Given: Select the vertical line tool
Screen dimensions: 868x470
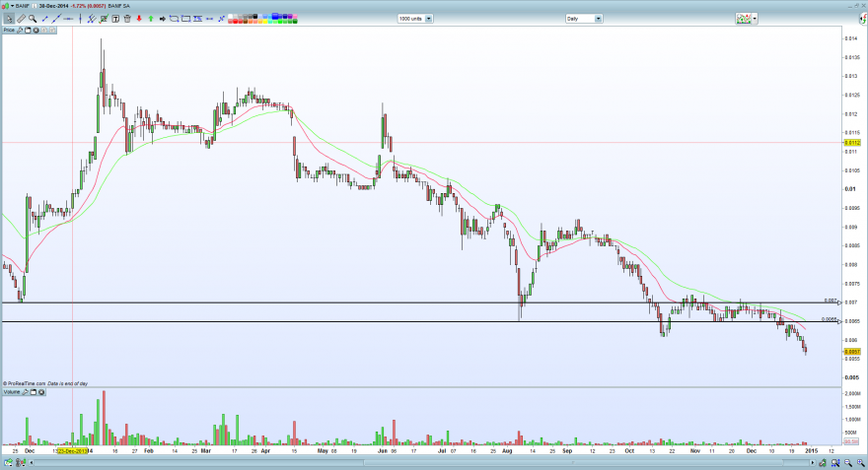Looking at the screenshot, I should point(80,19).
